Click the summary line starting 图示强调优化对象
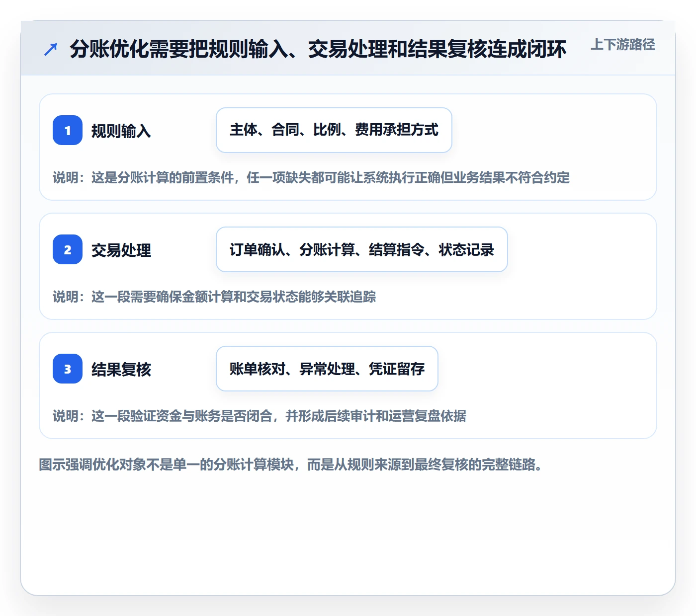 click(291, 465)
